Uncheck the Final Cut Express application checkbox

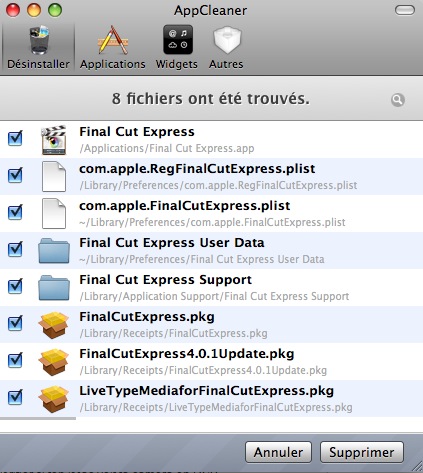[x=15, y=138]
